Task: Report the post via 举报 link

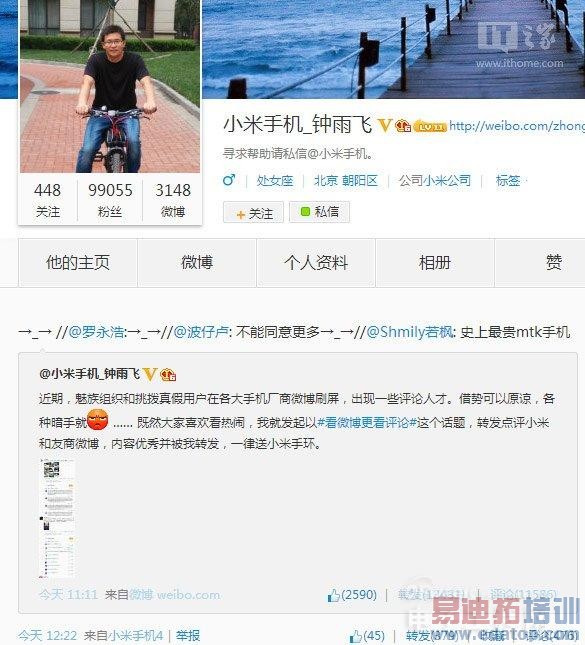Action: [188, 636]
